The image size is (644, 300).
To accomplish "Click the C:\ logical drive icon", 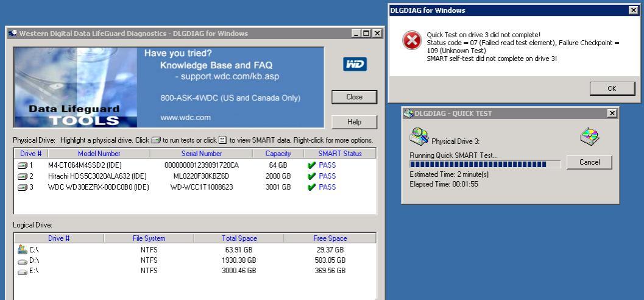I will (x=22, y=249).
